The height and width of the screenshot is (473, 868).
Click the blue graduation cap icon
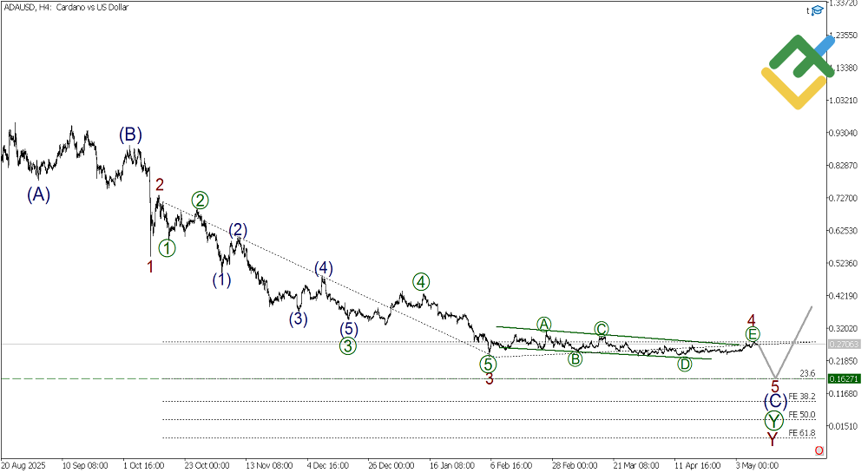click(818, 10)
